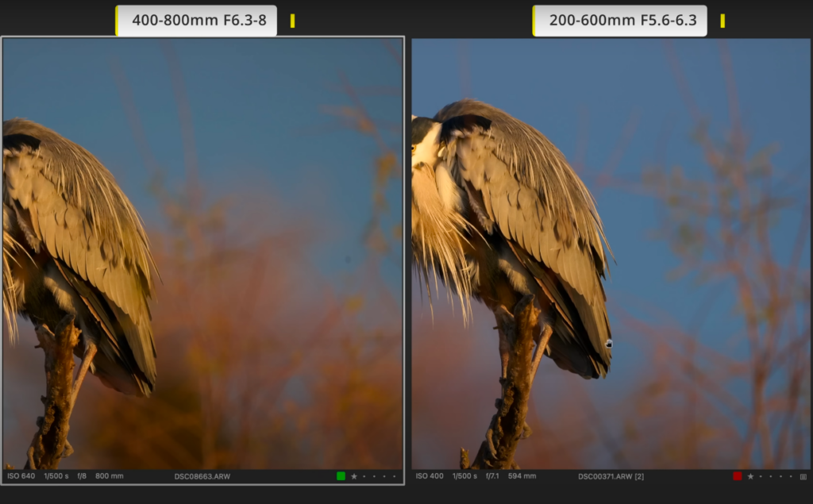Set four-star rating on DSC08663.ARW

pyautogui.click(x=385, y=476)
